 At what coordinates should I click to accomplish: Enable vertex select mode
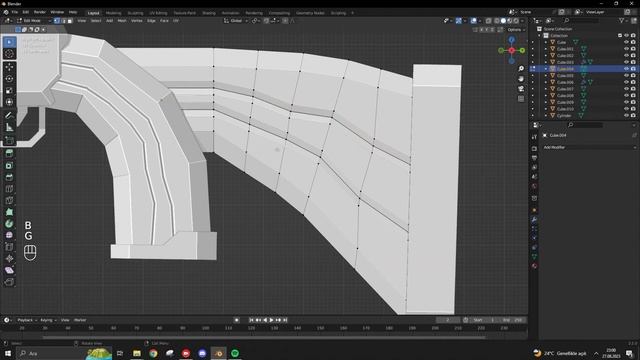coord(57,20)
